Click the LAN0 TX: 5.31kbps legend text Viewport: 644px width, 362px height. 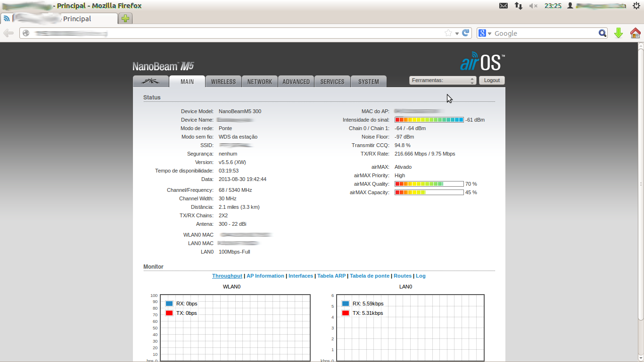368,313
